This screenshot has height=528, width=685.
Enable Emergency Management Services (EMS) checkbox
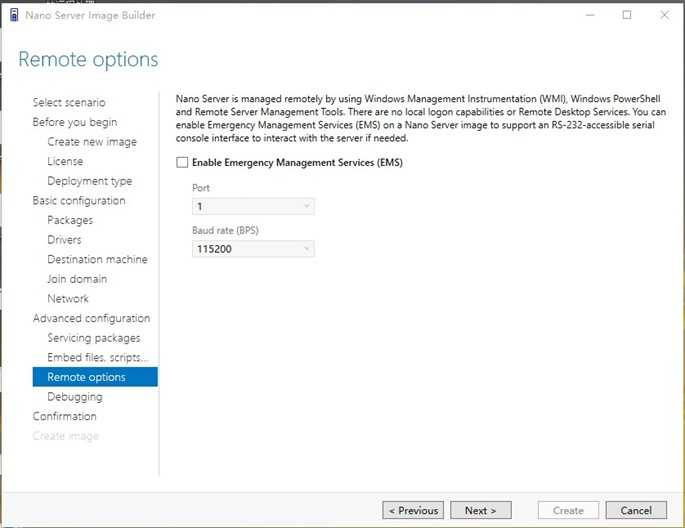click(x=182, y=162)
